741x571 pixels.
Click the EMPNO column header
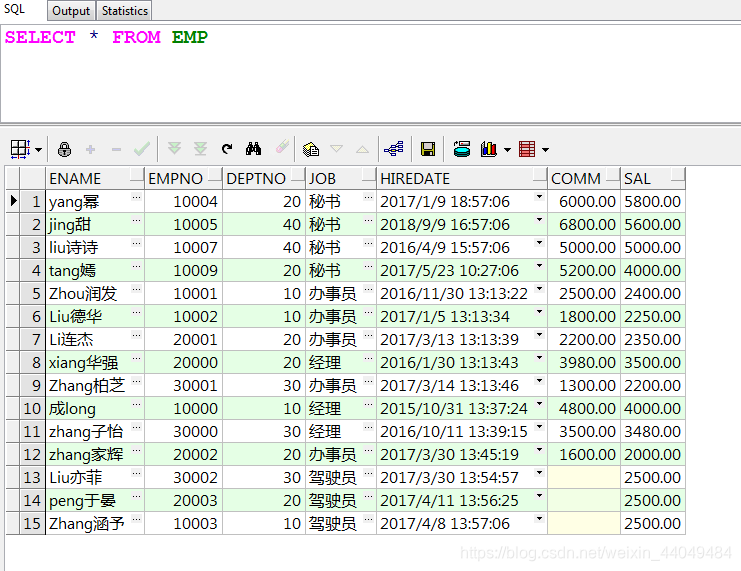click(183, 178)
